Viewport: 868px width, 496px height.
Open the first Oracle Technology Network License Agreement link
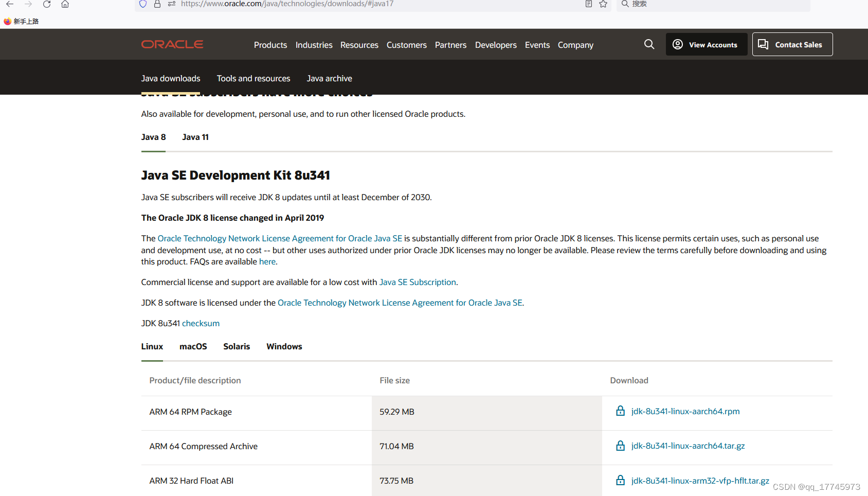pyautogui.click(x=280, y=238)
